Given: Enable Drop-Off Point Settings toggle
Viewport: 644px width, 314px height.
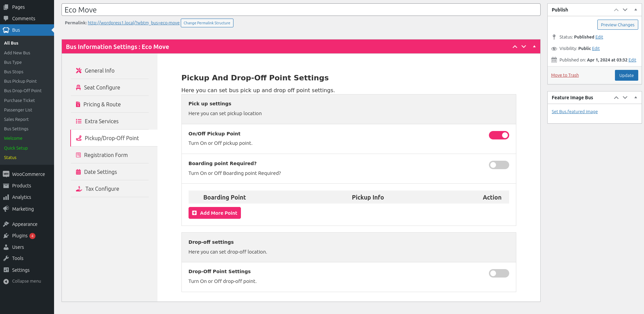Looking at the screenshot, I should coord(499,273).
